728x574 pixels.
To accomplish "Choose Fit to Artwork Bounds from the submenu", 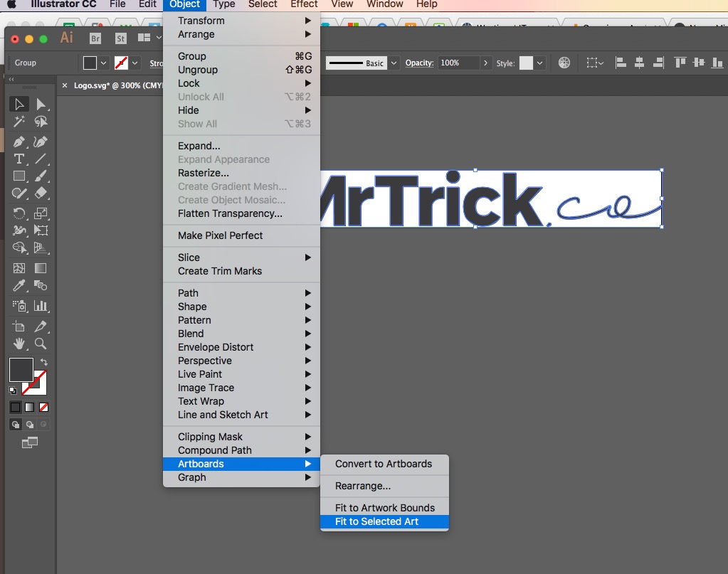I will tap(384, 508).
